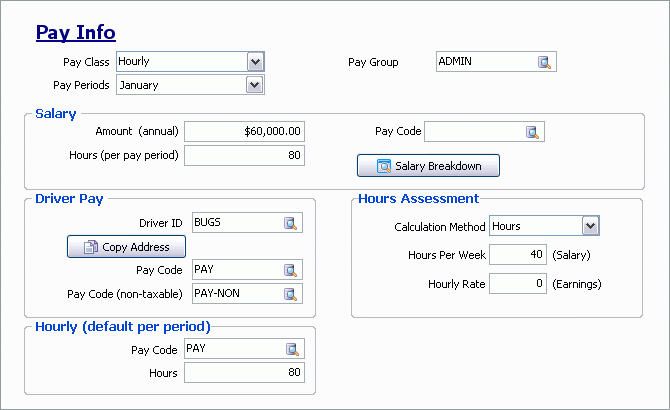The width and height of the screenshot is (670, 410).
Task: Expand the Calculation Method dropdown
Action: point(590,226)
